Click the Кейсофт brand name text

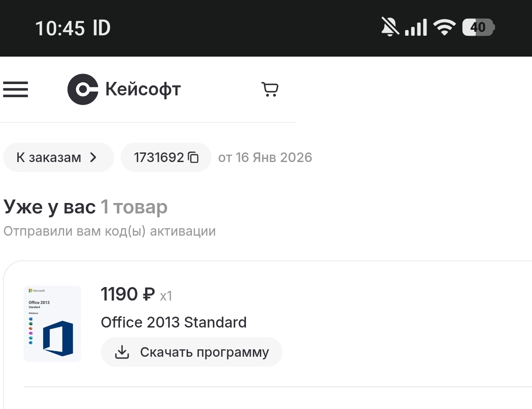tap(143, 89)
